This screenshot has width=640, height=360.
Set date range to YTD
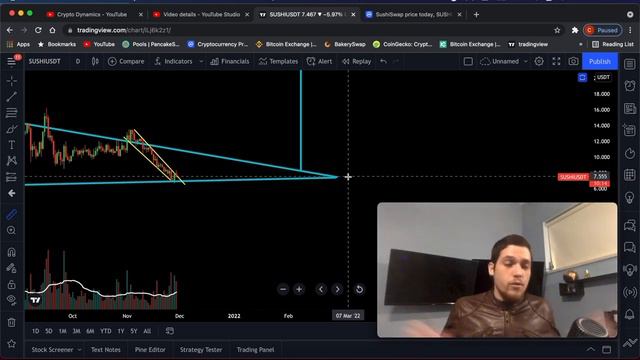tap(106, 331)
